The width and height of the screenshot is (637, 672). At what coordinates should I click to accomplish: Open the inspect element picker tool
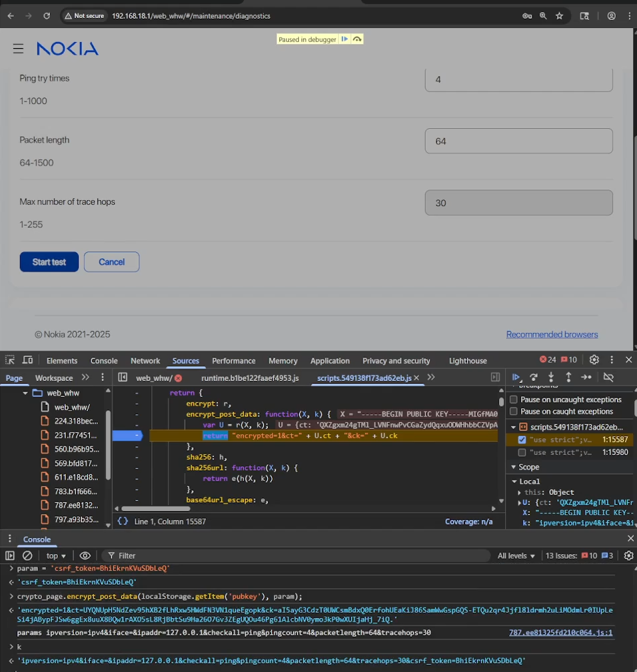point(10,360)
